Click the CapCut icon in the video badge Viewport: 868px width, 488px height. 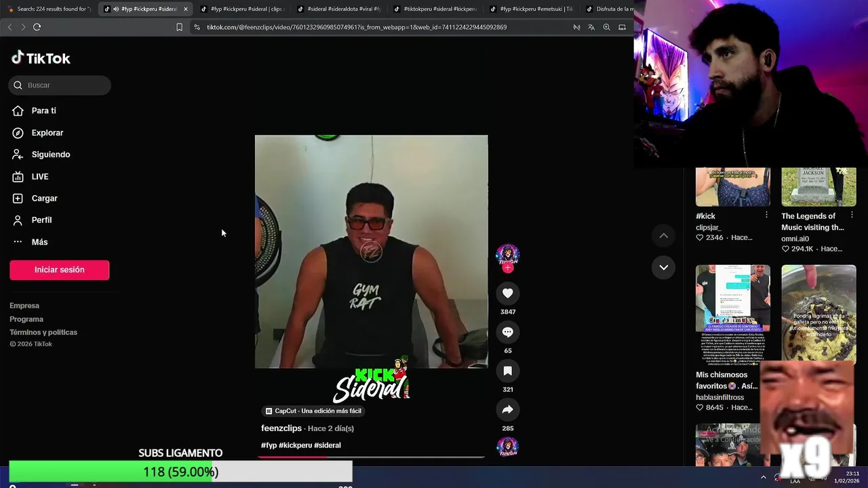coord(269,411)
